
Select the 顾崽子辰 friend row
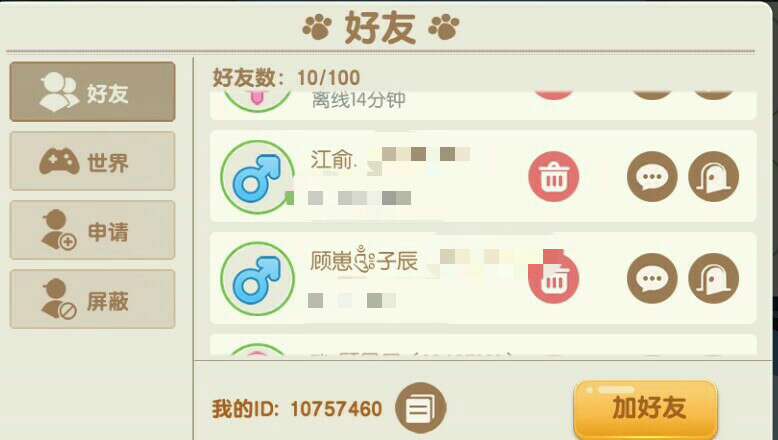[483, 278]
